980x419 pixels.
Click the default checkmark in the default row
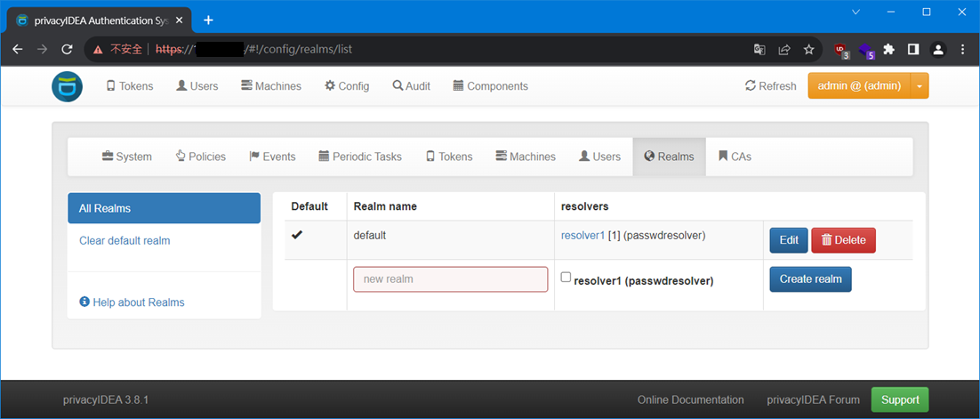(x=298, y=235)
